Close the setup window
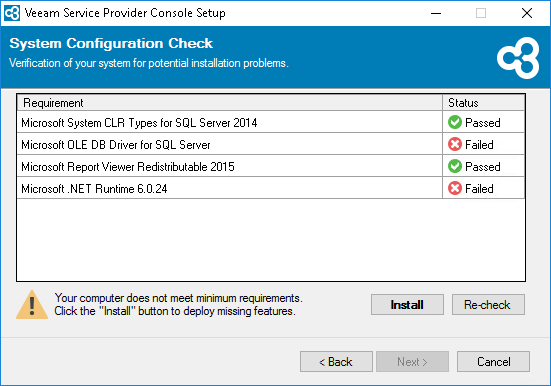 (x=526, y=13)
